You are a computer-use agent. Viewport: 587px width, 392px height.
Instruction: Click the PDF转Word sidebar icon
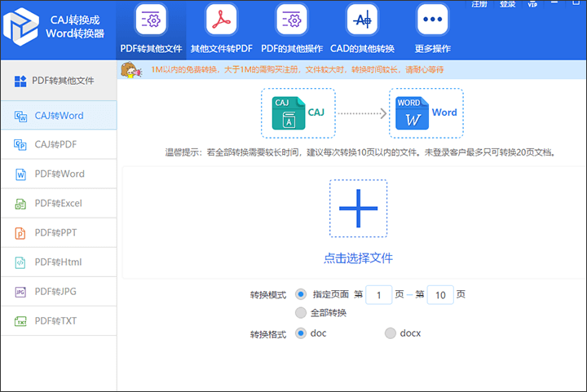20,174
